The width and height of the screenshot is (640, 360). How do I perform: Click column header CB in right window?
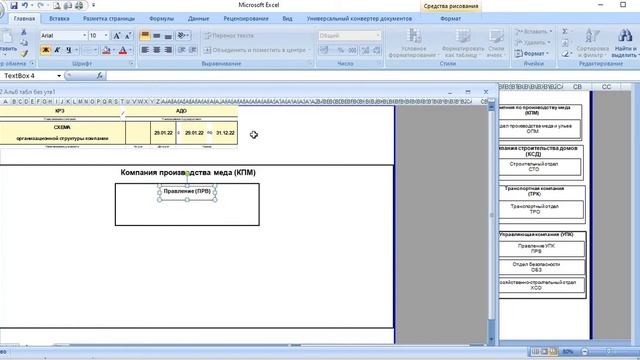coord(577,87)
